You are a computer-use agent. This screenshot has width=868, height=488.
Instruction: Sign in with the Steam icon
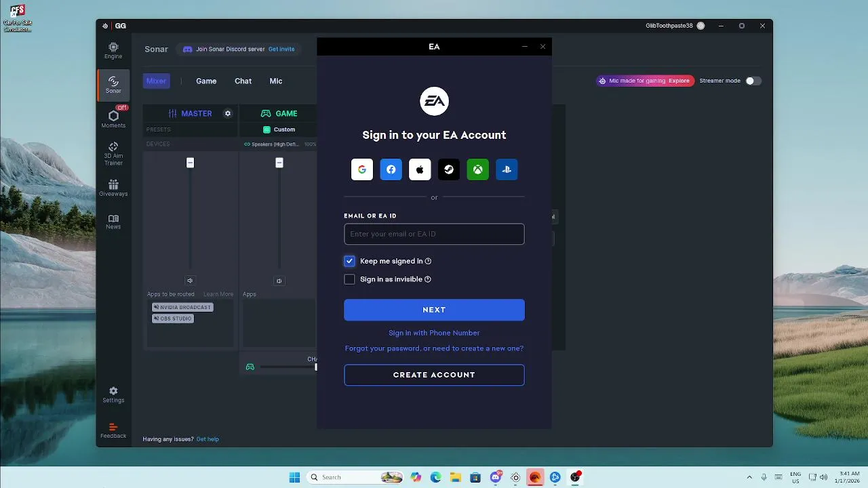pyautogui.click(x=449, y=169)
